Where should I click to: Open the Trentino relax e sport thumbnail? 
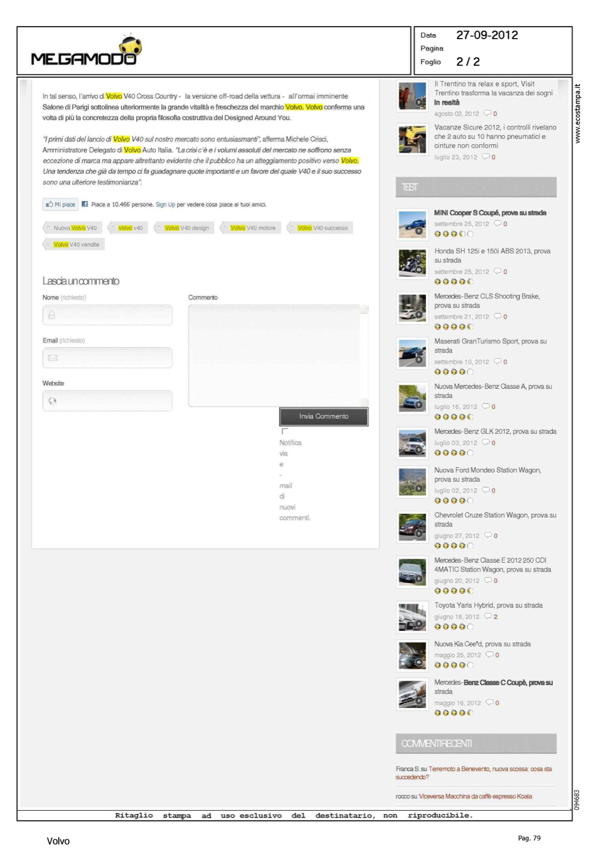click(412, 96)
